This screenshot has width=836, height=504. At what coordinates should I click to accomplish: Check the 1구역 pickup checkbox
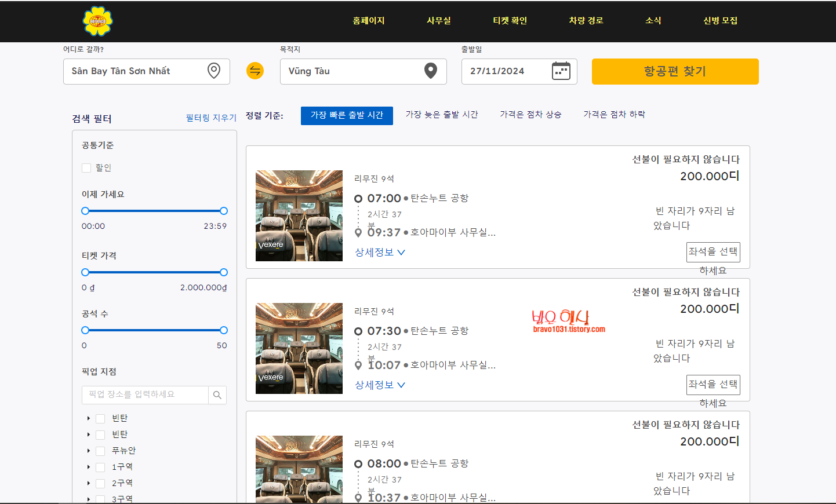100,468
